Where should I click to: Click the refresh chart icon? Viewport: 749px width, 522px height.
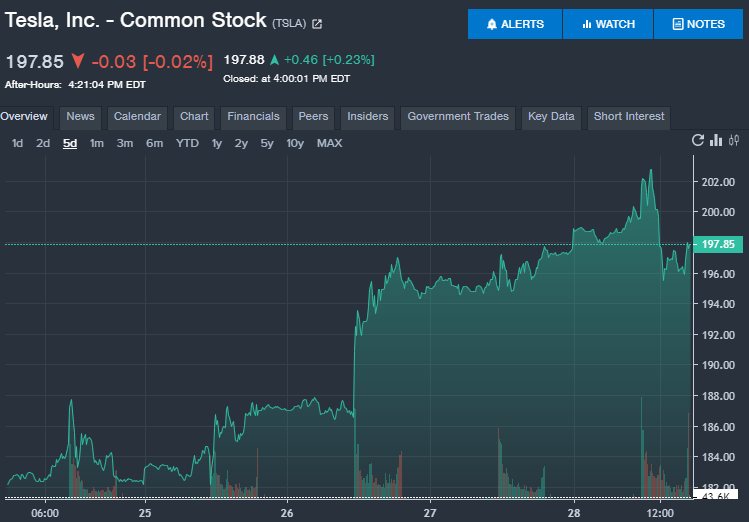coord(698,141)
